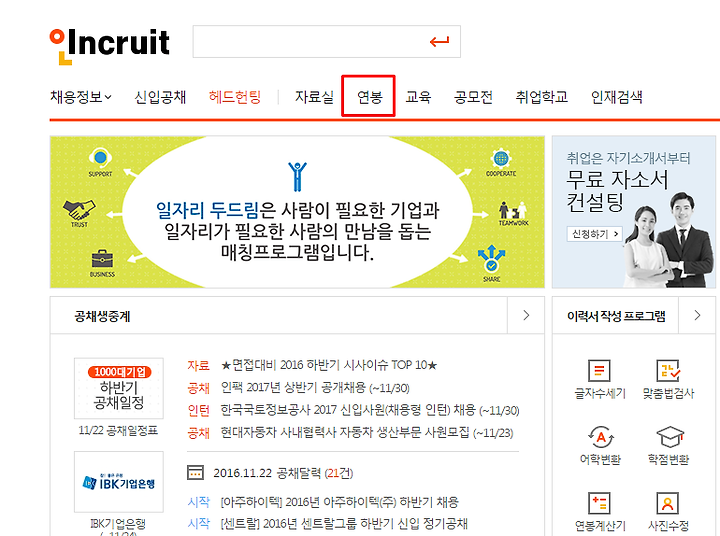The height and width of the screenshot is (536, 720).
Task: Open the 취업학교 menu item
Action: (x=541, y=97)
